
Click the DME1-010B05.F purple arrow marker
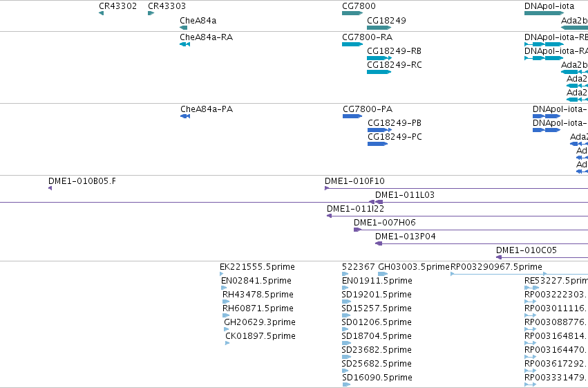(50, 188)
